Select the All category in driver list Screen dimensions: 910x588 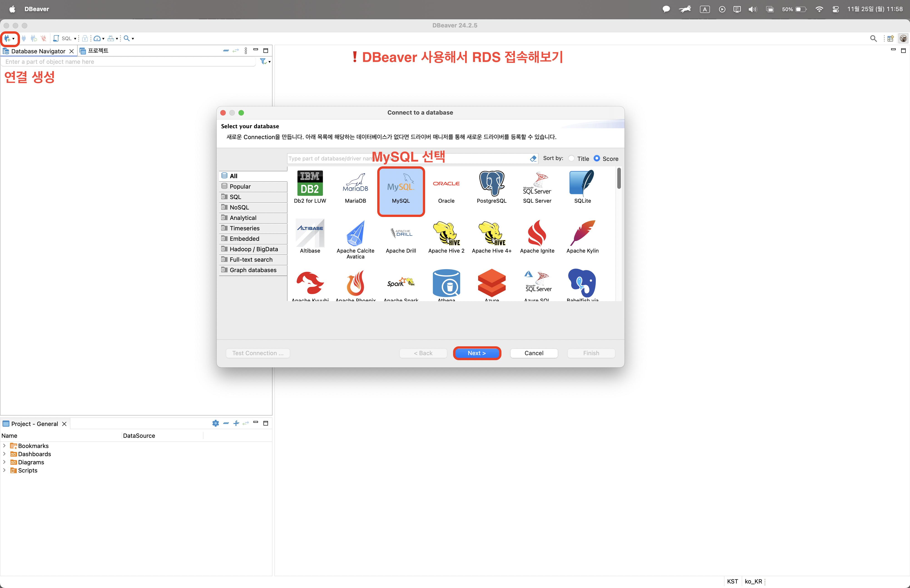(x=253, y=176)
